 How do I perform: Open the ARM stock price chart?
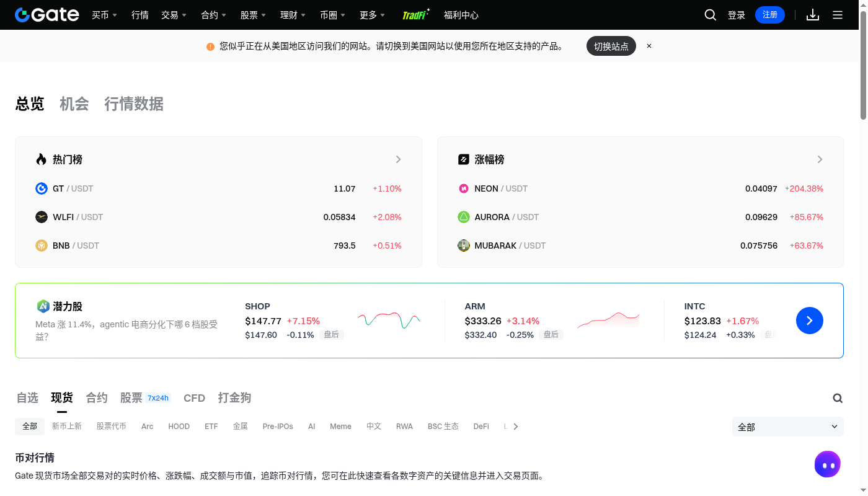[x=608, y=320]
